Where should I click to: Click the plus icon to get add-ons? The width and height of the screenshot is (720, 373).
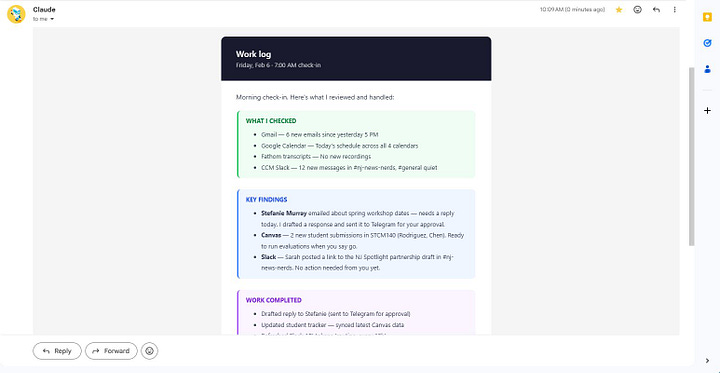[707, 110]
